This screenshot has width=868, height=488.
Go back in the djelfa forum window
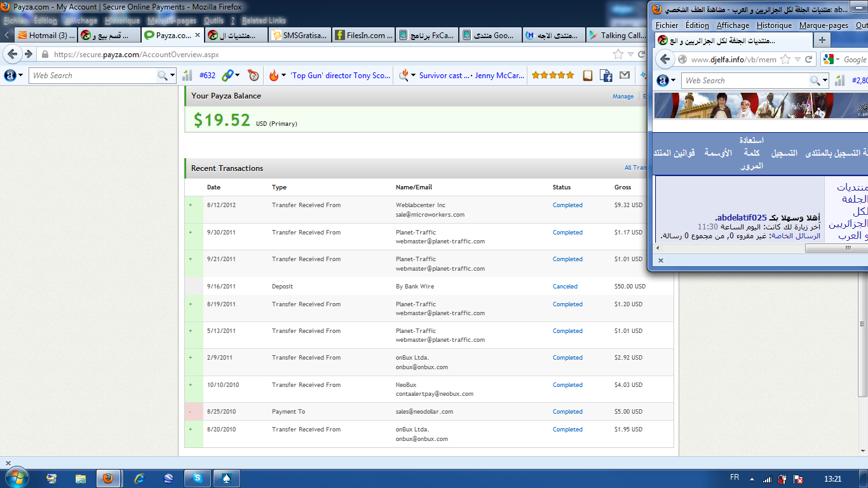coord(665,59)
